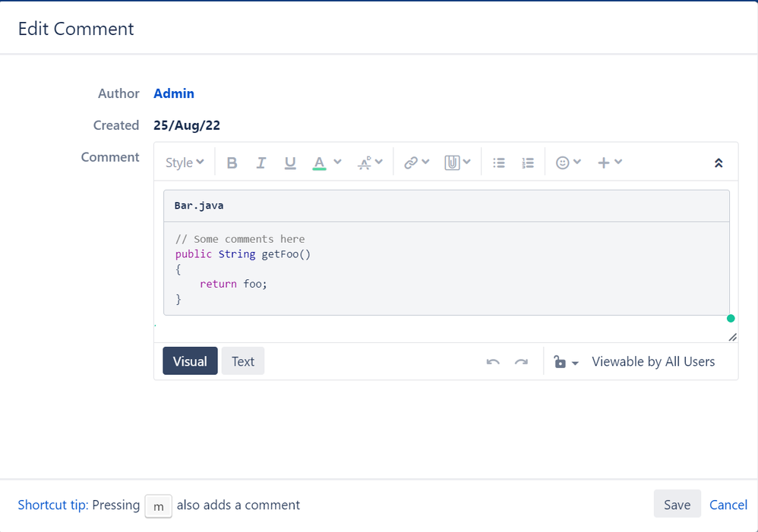Screen dimensions: 758x532
Task: Click the emoticon smiley icon
Action: [x=562, y=163]
